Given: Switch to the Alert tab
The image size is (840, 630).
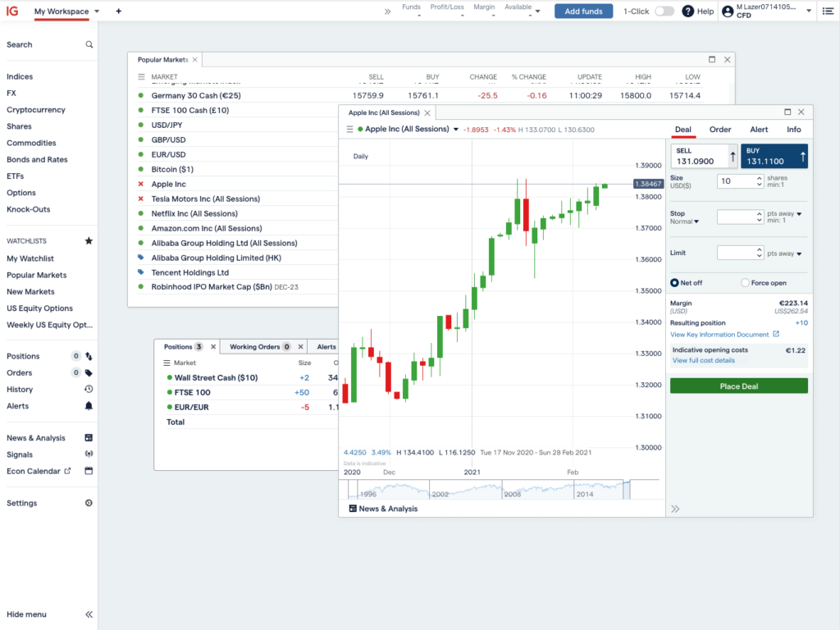Looking at the screenshot, I should 759,130.
